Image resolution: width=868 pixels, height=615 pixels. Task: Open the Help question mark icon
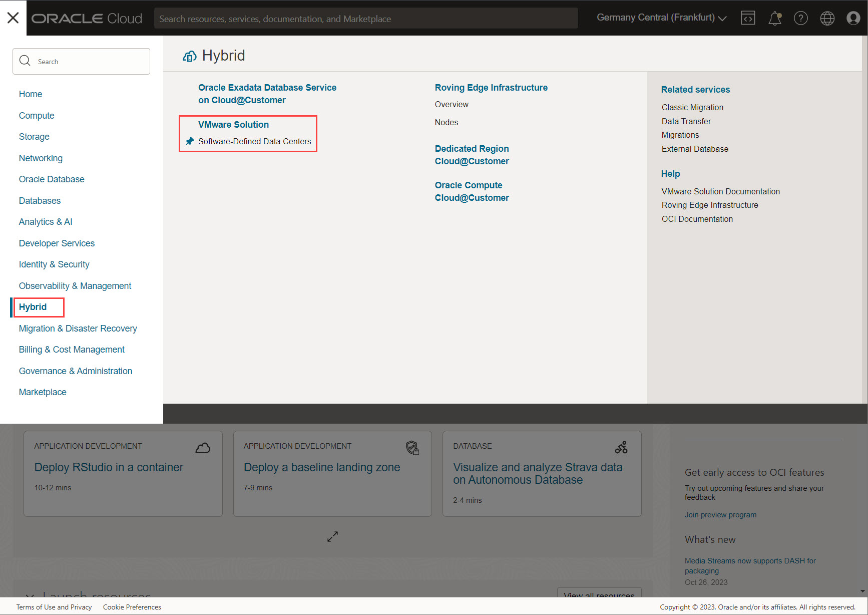click(x=801, y=18)
